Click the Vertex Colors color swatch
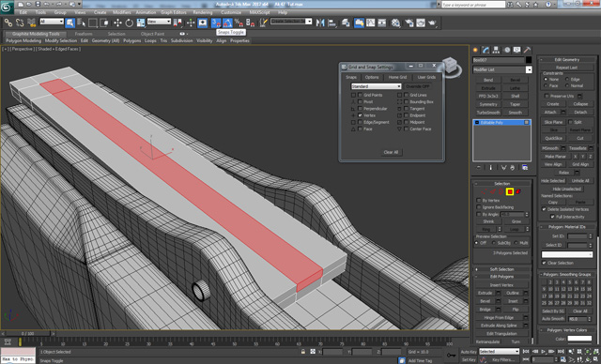Screen dimensions: 601x364 pyautogui.click(x=579, y=339)
